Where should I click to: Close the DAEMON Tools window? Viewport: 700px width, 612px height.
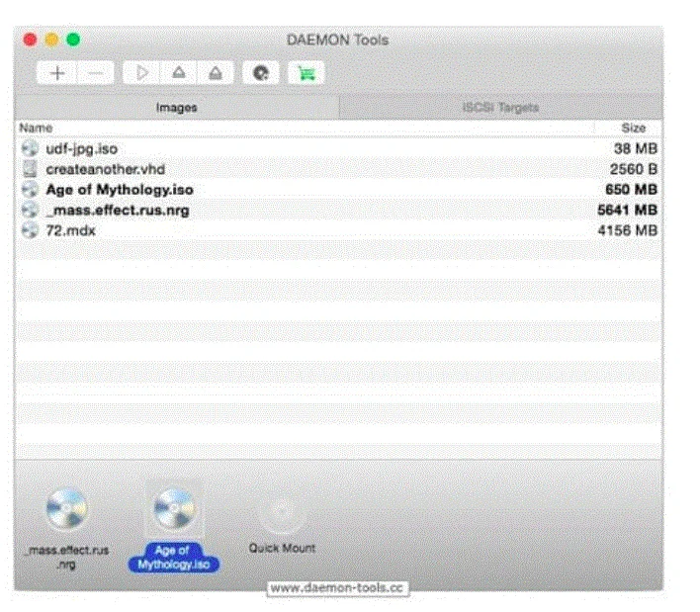[x=30, y=40]
